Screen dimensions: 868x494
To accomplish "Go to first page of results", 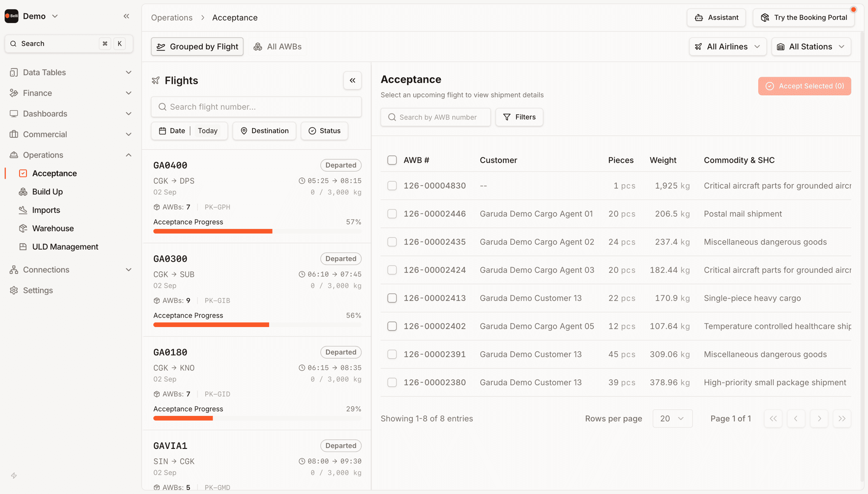I will tap(773, 419).
